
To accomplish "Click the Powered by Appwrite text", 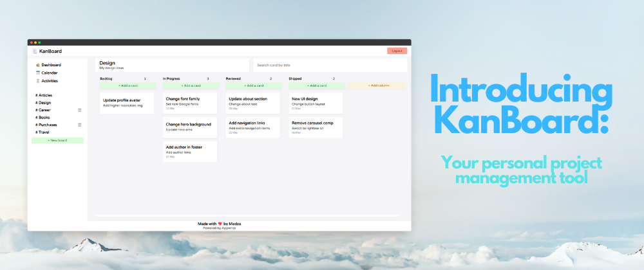I will point(220,228).
